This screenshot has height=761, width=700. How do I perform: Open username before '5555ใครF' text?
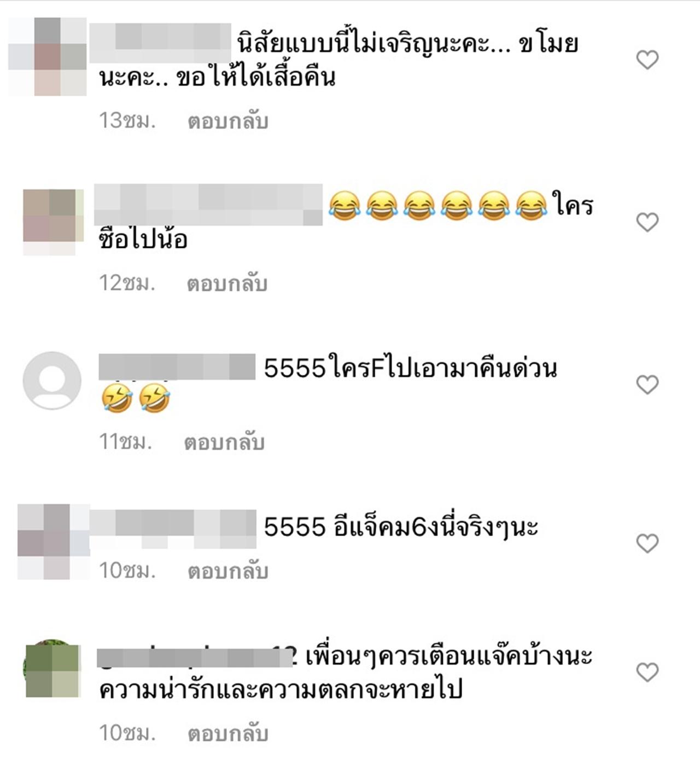177,367
